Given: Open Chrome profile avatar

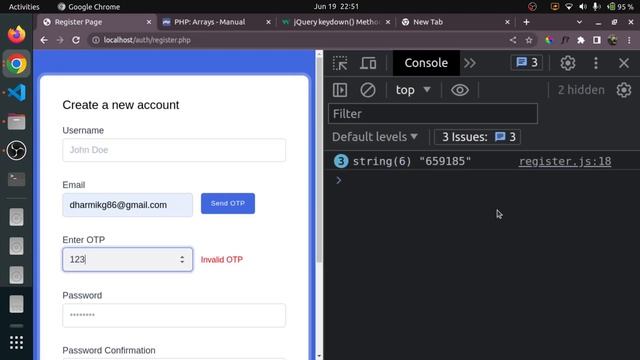Looking at the screenshot, I should point(613,40).
